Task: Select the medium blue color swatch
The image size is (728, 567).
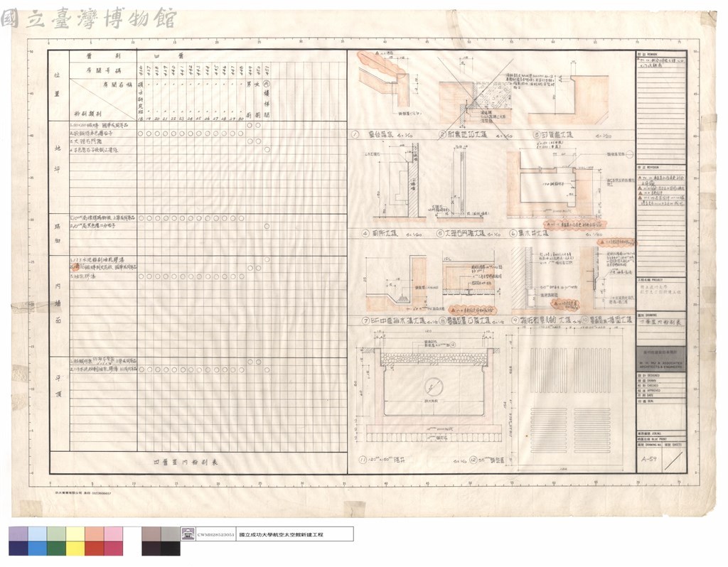Action: point(37,549)
